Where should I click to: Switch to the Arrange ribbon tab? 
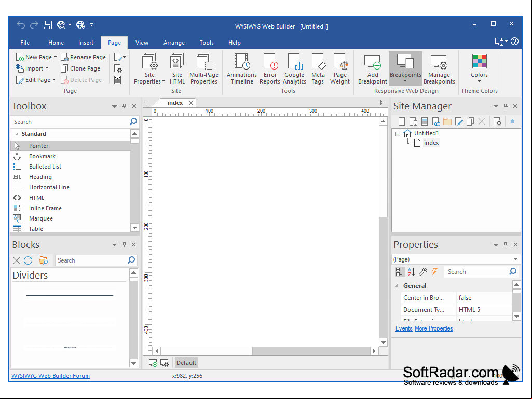174,43
